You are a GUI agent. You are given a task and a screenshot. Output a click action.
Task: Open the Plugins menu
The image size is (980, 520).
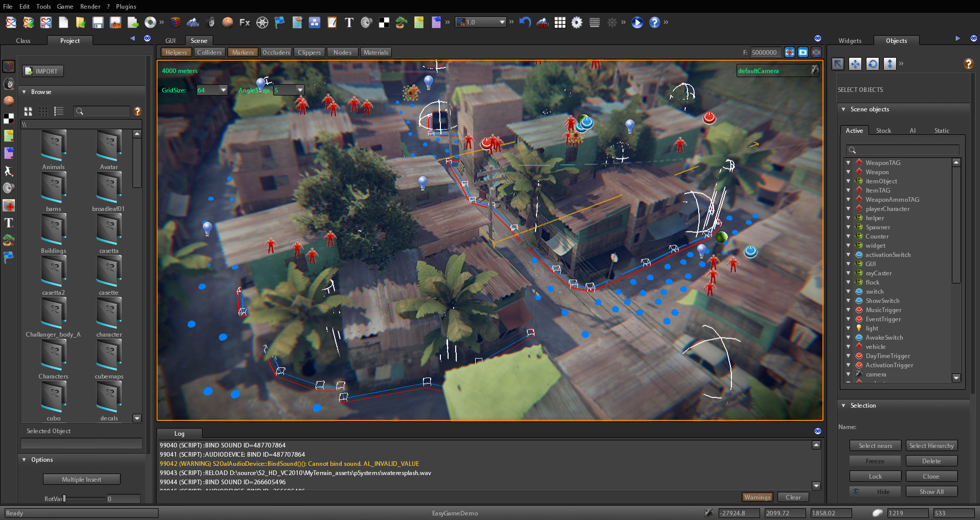click(x=125, y=7)
